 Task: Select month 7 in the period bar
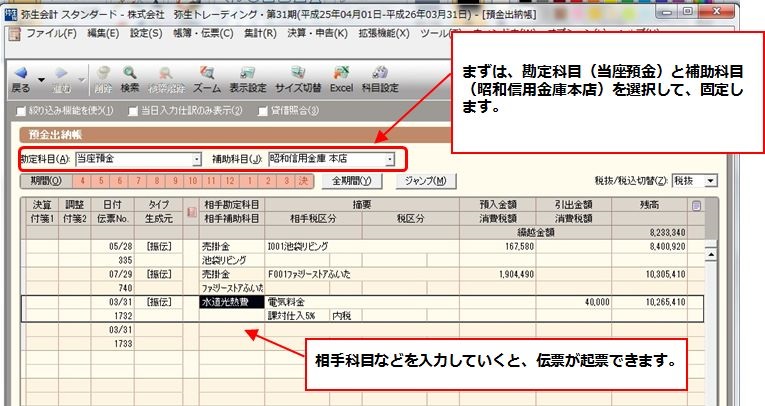click(138, 181)
